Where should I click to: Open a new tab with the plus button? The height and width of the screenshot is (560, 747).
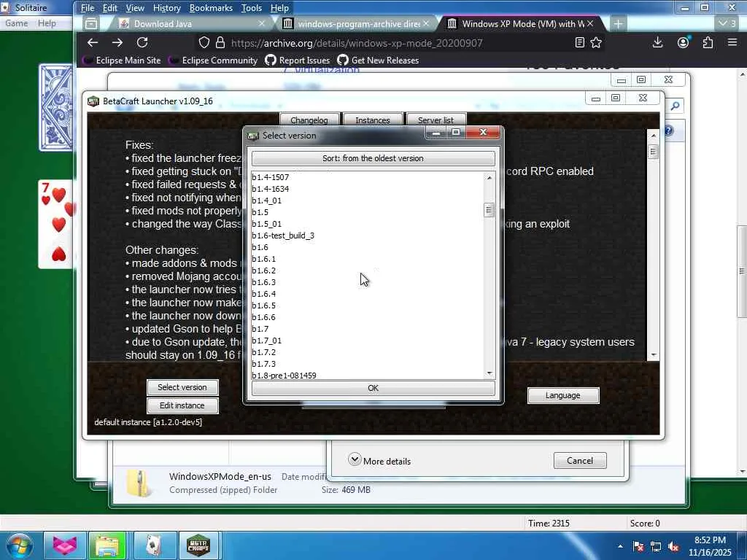pyautogui.click(x=618, y=24)
